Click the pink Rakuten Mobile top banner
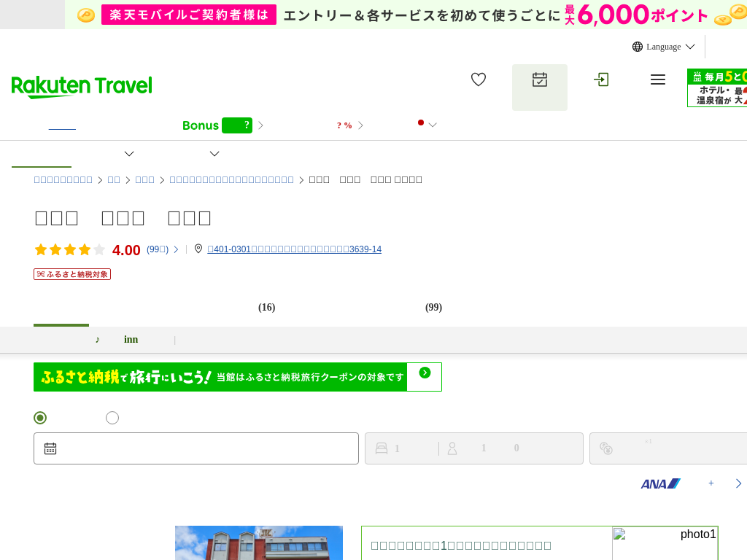Image resolution: width=747 pixels, height=560 pixels. [406, 15]
